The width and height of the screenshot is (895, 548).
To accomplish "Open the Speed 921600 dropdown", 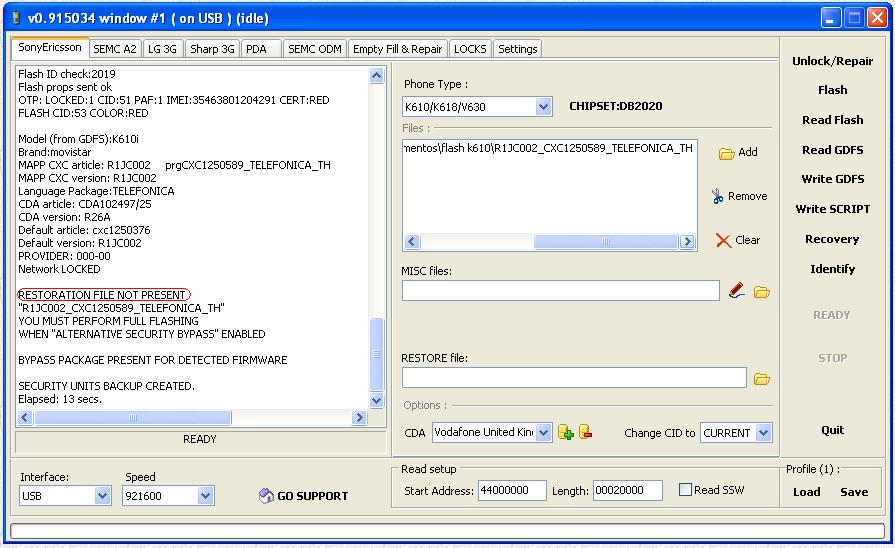I will click(205, 495).
